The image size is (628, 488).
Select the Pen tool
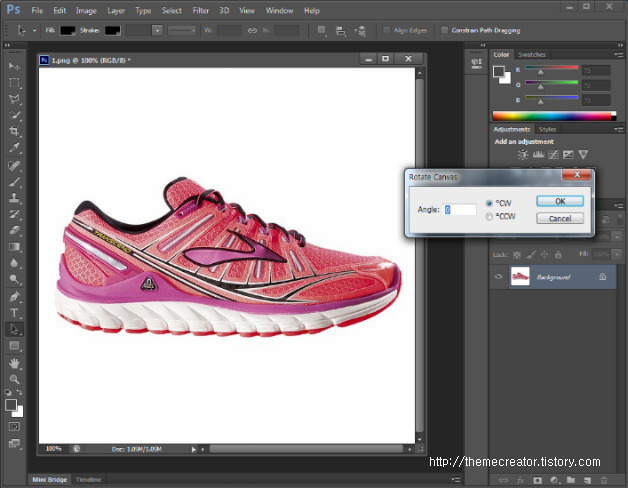pos(14,296)
